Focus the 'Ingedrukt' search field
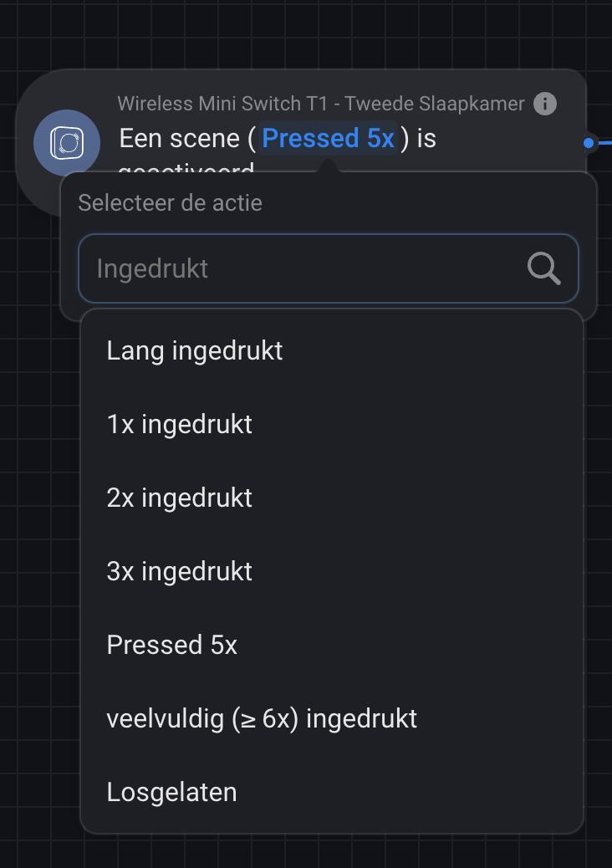612x868 pixels. point(301,268)
